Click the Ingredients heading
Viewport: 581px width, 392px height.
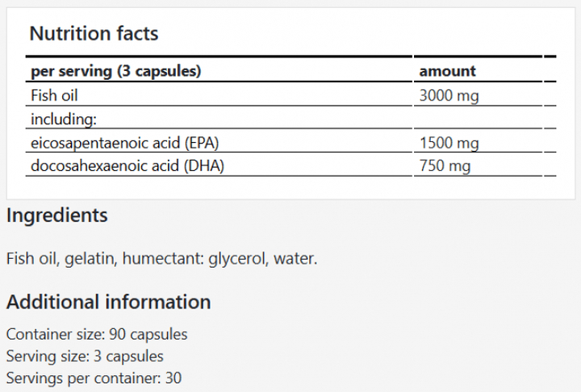(56, 215)
